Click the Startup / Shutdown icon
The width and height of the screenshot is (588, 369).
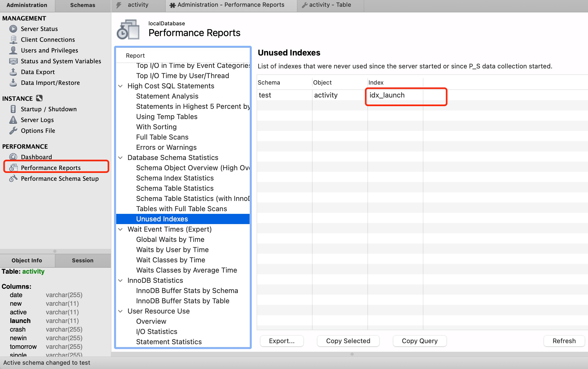13,109
